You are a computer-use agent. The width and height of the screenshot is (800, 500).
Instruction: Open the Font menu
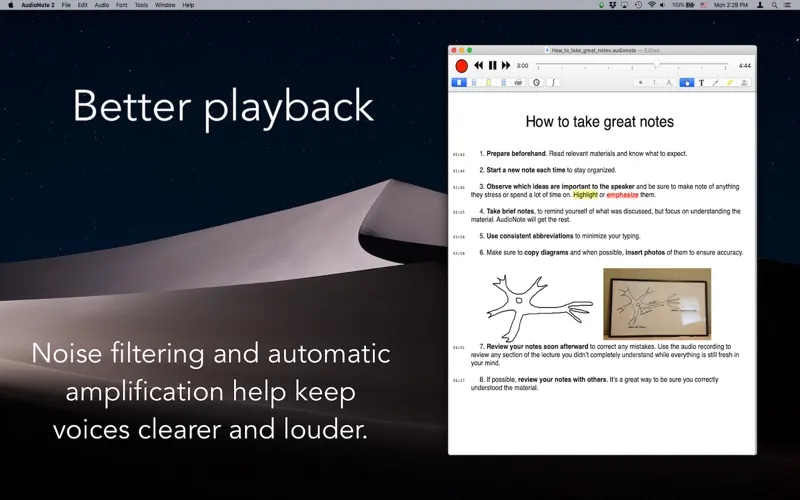tap(121, 5)
